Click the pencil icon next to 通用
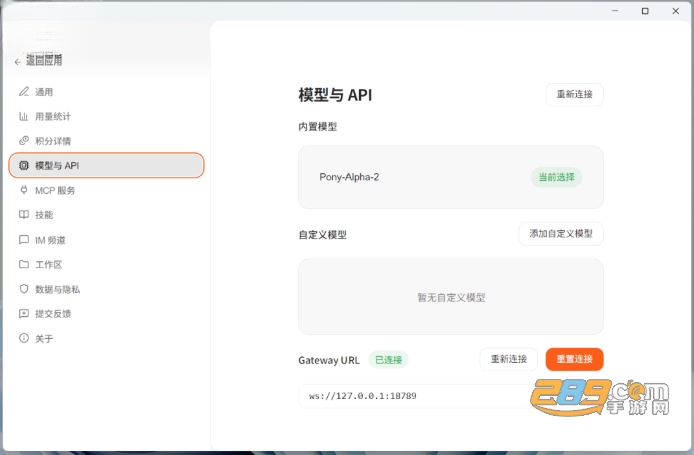This screenshot has height=455, width=694. pos(24,92)
